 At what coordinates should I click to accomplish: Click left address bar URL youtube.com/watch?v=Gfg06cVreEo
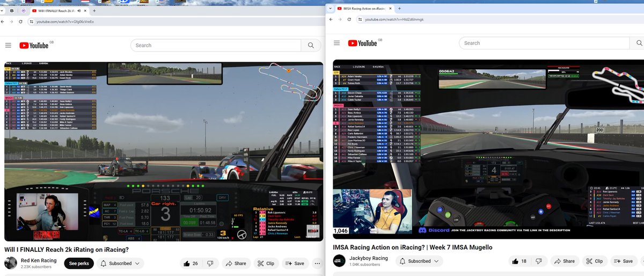(65, 21)
